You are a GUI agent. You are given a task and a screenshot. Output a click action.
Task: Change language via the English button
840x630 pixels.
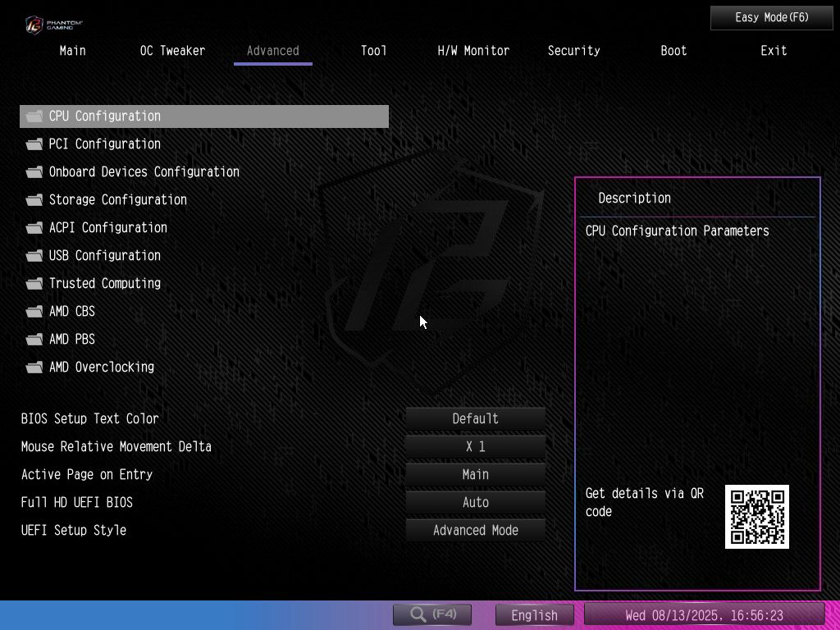point(535,615)
